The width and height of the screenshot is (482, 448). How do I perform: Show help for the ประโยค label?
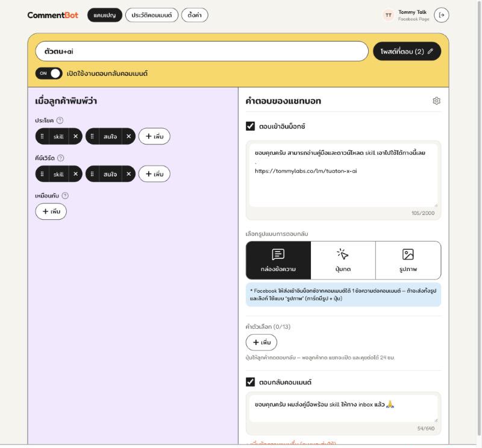pyautogui.click(x=60, y=120)
